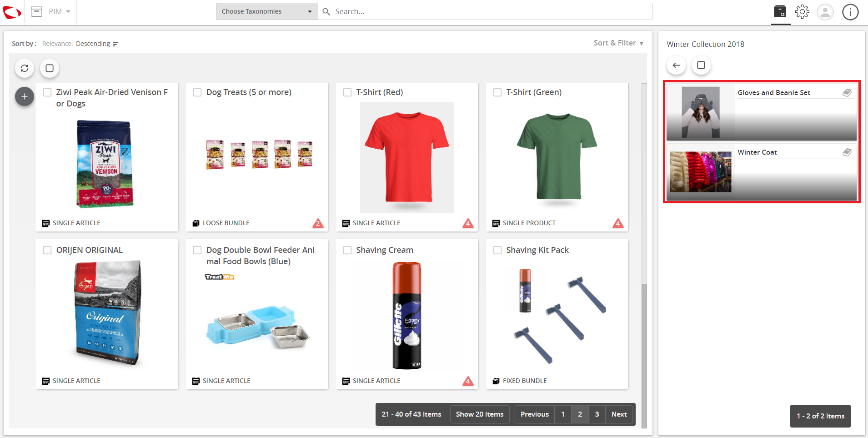Click the 21 - 40 of 43 Items label
Viewport: 868px width, 438px height.
click(411, 414)
